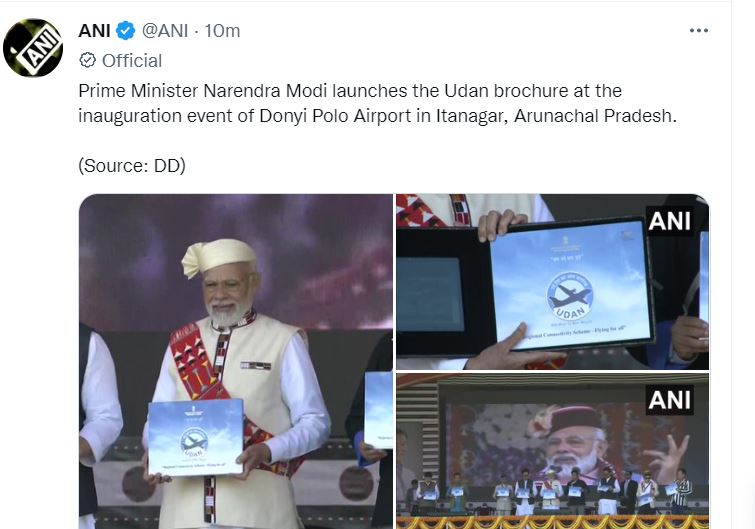Click the brochure held in the left photo
Screen dimensions: 755x529
click(196, 435)
